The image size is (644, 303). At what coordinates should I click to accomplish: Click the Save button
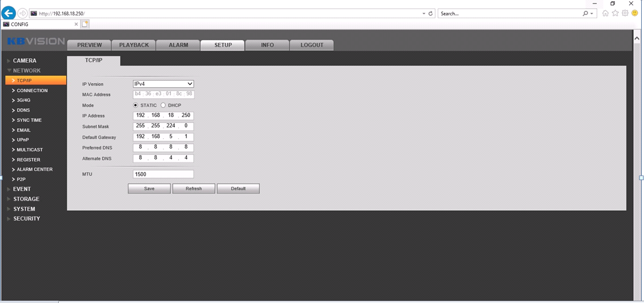[x=149, y=189]
